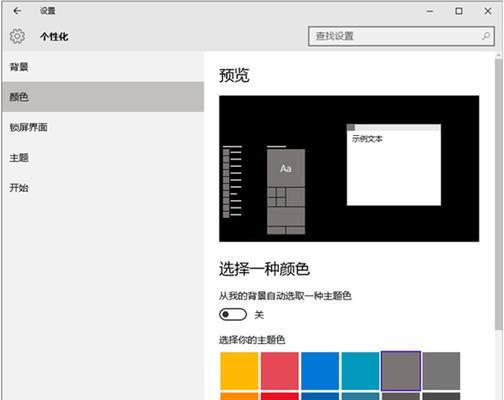Open the 开始 settings page
The width and height of the screenshot is (504, 400).
pos(103,188)
